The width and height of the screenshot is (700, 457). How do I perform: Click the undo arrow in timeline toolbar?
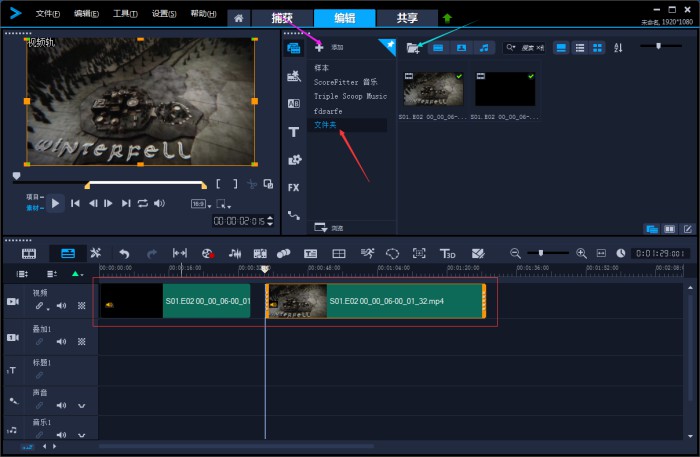124,254
